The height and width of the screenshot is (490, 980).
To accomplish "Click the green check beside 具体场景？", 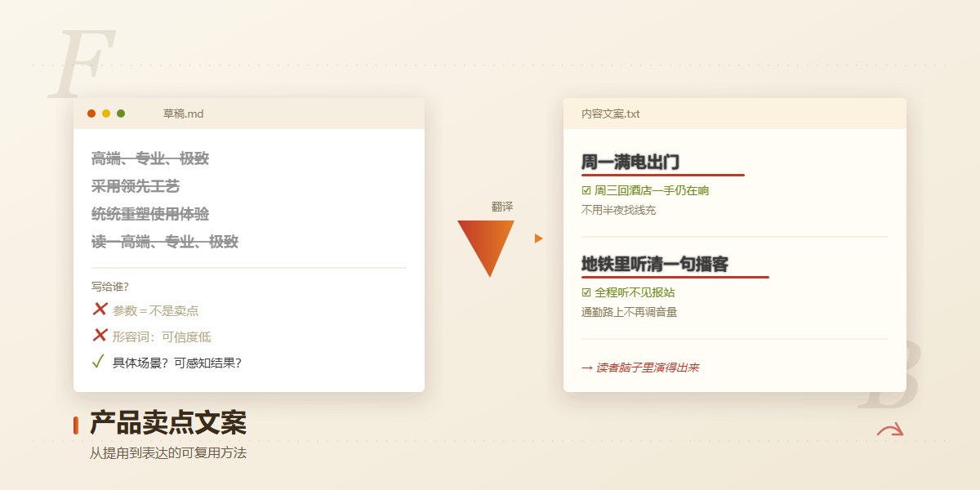I will pyautogui.click(x=98, y=362).
